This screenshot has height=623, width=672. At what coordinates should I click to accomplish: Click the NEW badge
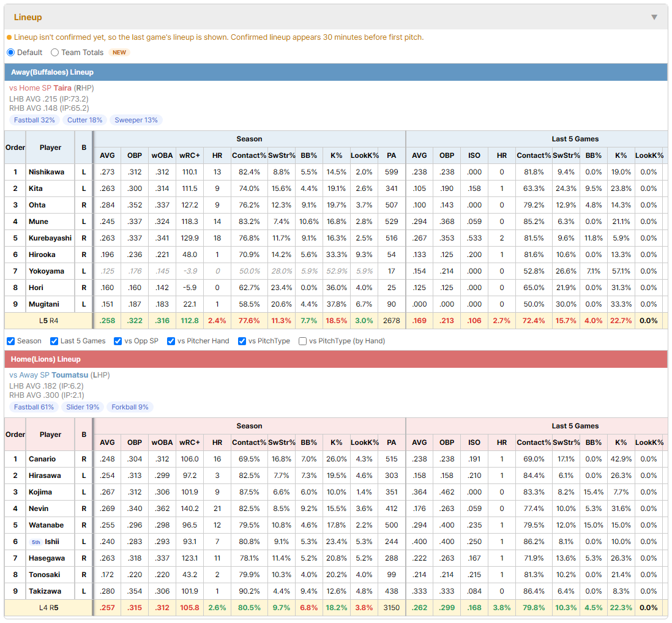pyautogui.click(x=119, y=52)
